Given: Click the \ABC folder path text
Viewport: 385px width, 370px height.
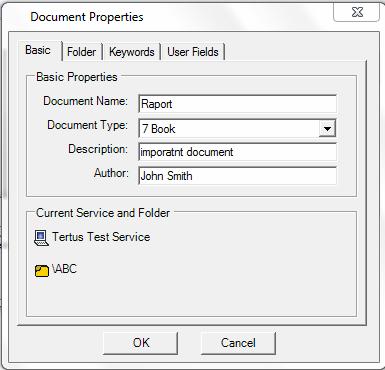Looking at the screenshot, I should pyautogui.click(x=64, y=269).
